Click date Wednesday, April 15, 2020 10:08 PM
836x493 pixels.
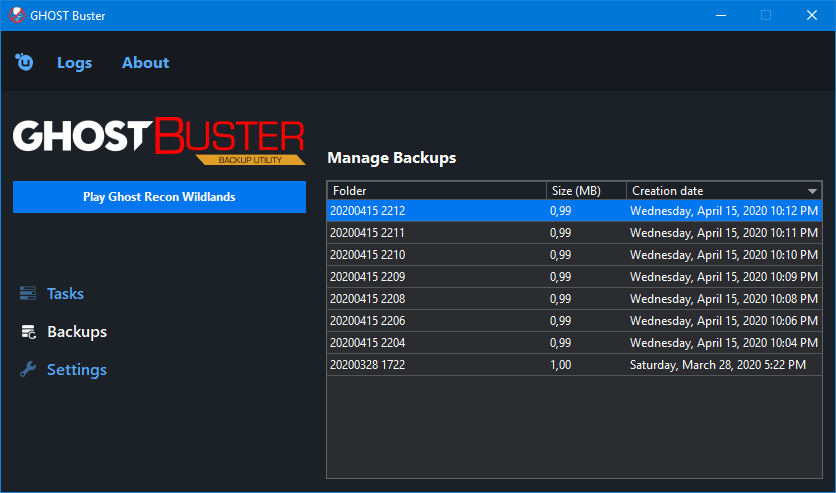pyautogui.click(x=724, y=298)
